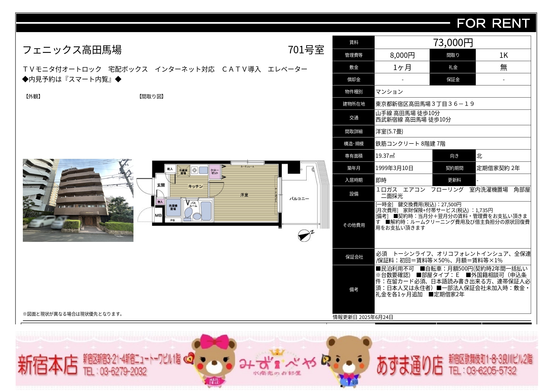Click the 民泊利用不可 remark line
Screen dimensions: 554x392
tap(395, 269)
